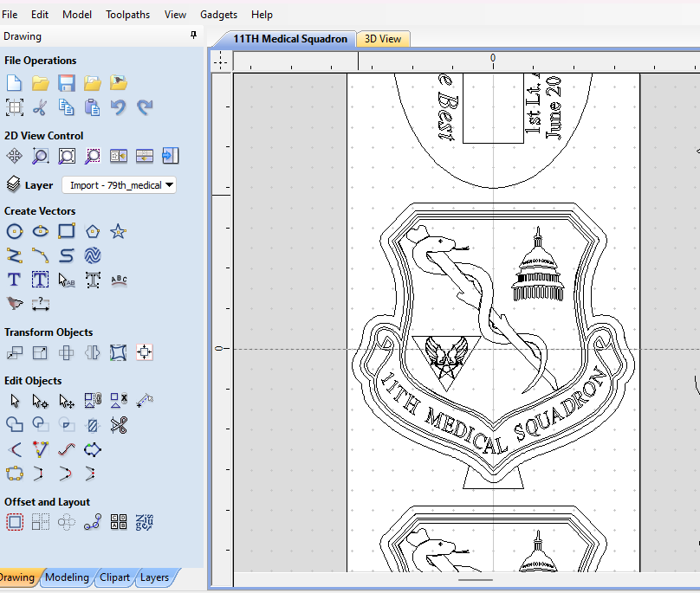This screenshot has width=700, height=593.
Task: Switch to the 3D View tab
Action: pos(383,39)
